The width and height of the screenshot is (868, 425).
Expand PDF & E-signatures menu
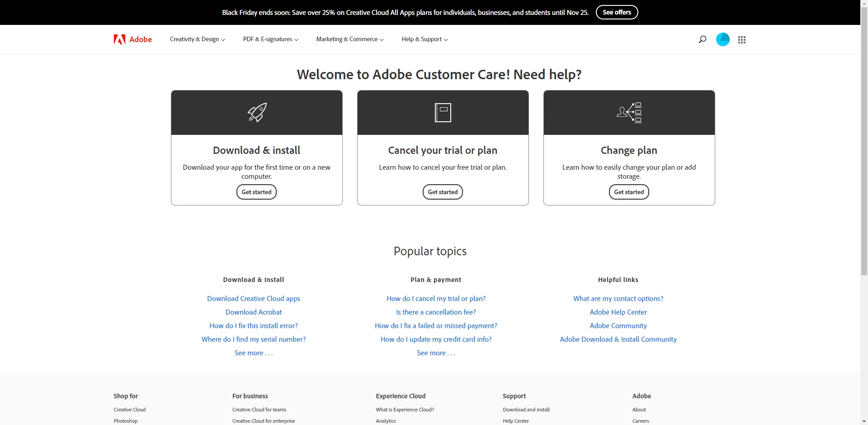(270, 39)
